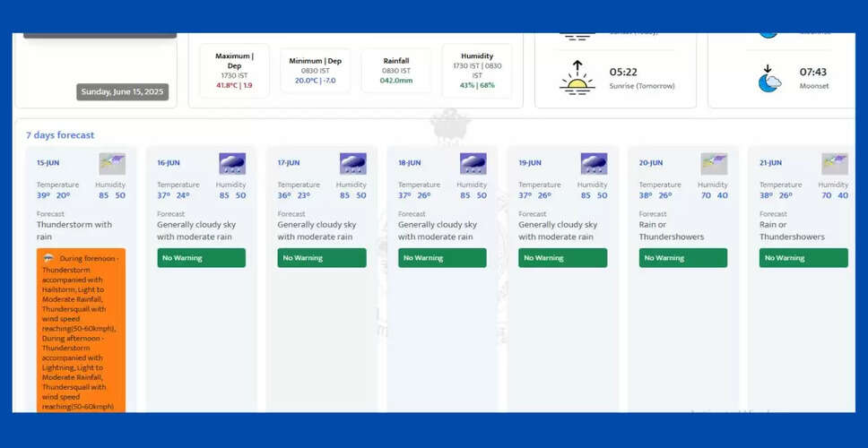This screenshot has width=868, height=448.
Task: Click the Sunday, June 15, 2025 date label
Action: (x=122, y=91)
